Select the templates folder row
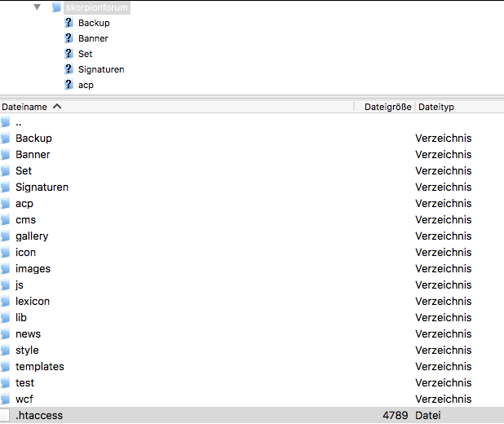Viewport: 504px width, 424px height. coord(40,367)
